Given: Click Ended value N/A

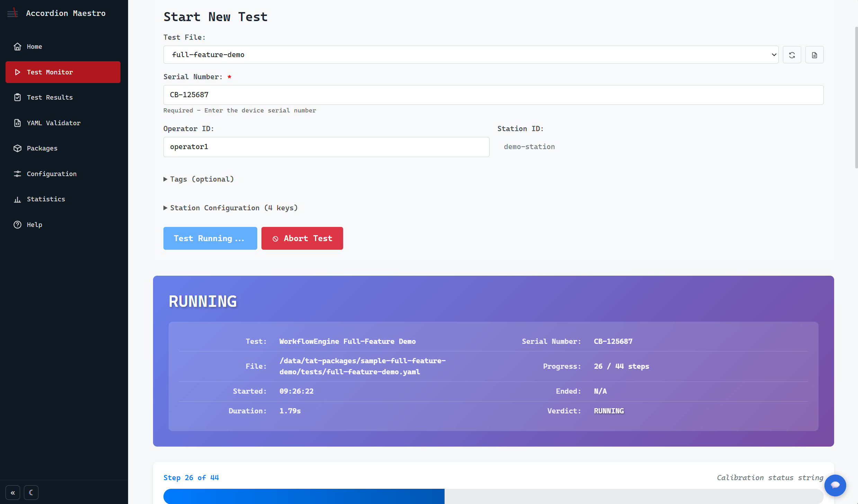Looking at the screenshot, I should coord(600,391).
